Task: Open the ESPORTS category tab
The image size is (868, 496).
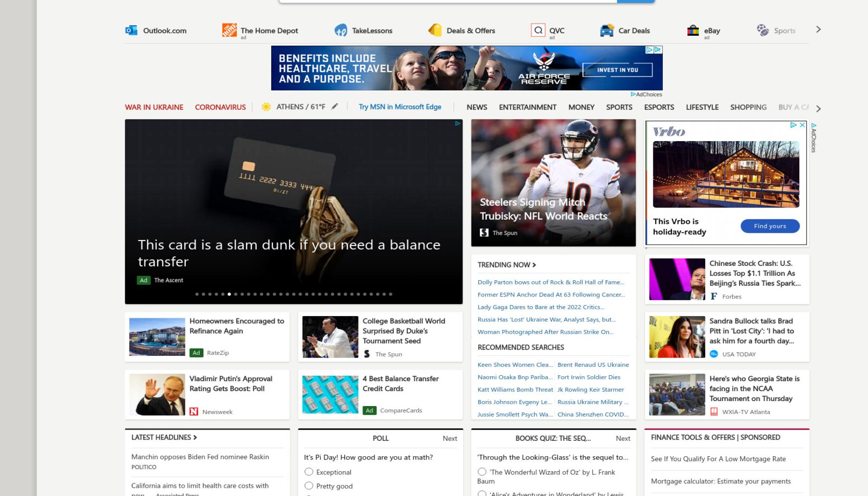Action: click(659, 107)
